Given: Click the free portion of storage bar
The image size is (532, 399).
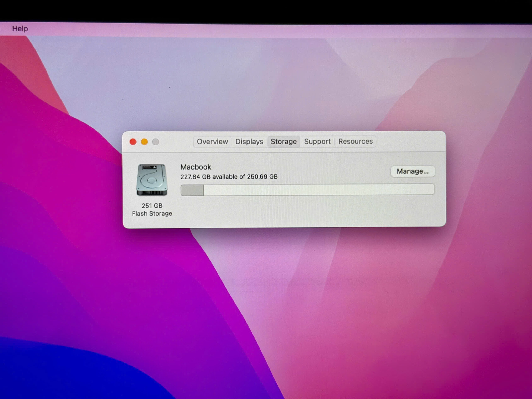Looking at the screenshot, I should click(319, 190).
